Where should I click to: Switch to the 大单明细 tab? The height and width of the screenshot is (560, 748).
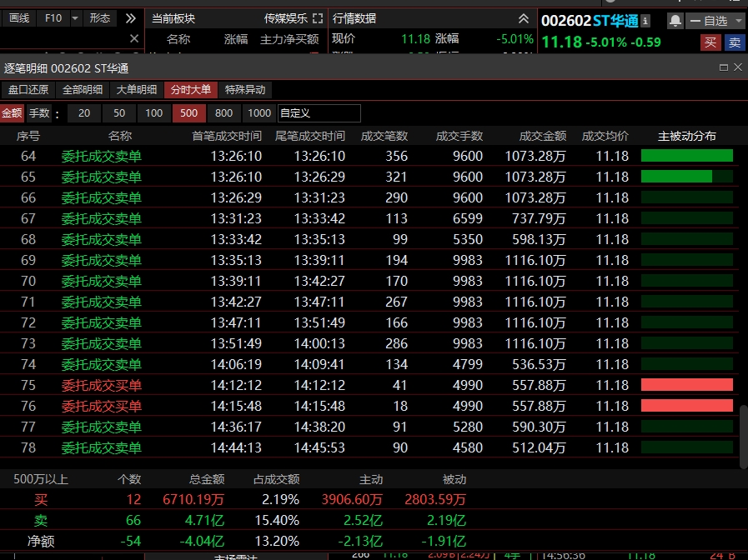(137, 90)
